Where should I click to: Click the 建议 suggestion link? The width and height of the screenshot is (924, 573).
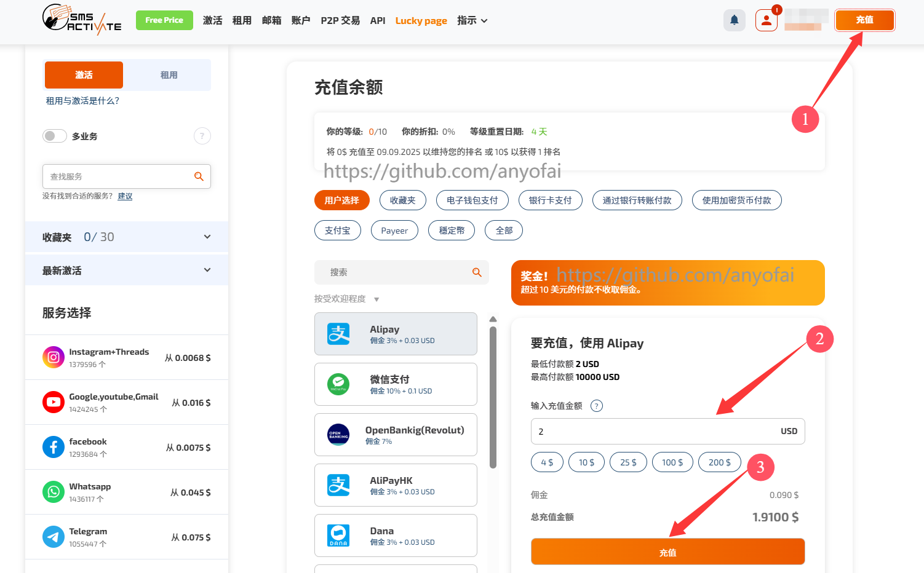click(x=125, y=196)
